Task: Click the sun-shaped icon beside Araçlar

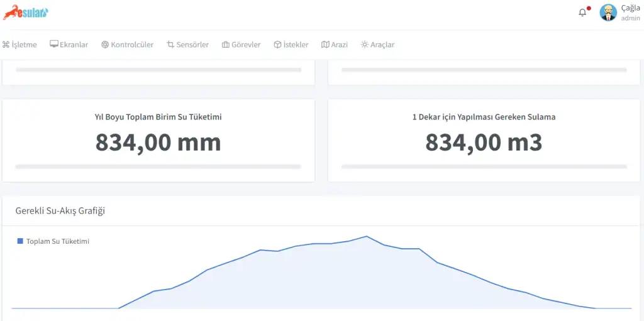Action: (364, 45)
